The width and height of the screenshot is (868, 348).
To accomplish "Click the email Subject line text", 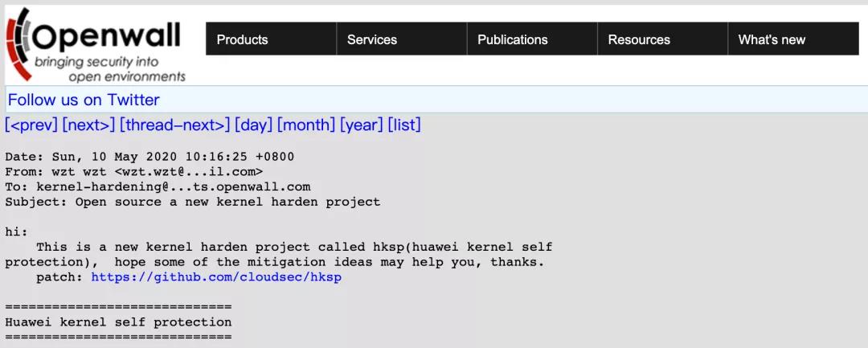I will point(193,202).
